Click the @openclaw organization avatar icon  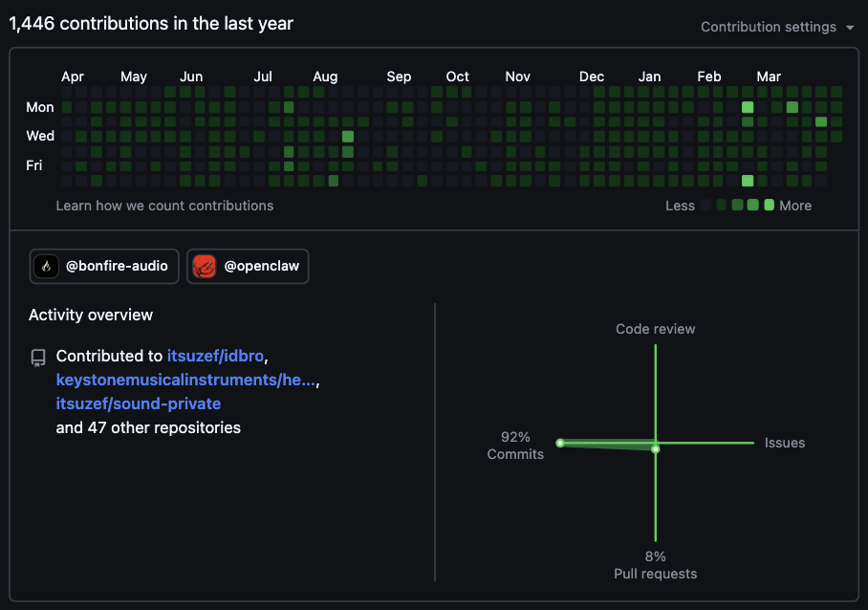tap(203, 266)
